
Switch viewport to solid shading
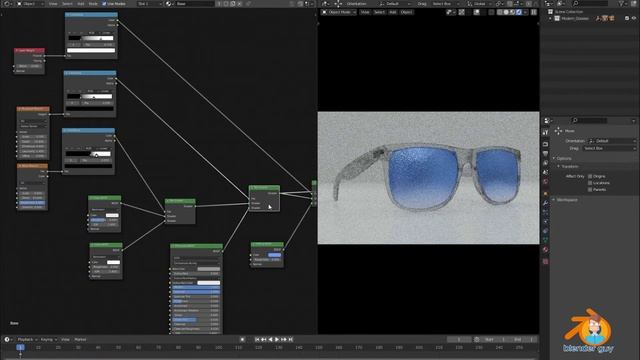pyautogui.click(x=506, y=12)
